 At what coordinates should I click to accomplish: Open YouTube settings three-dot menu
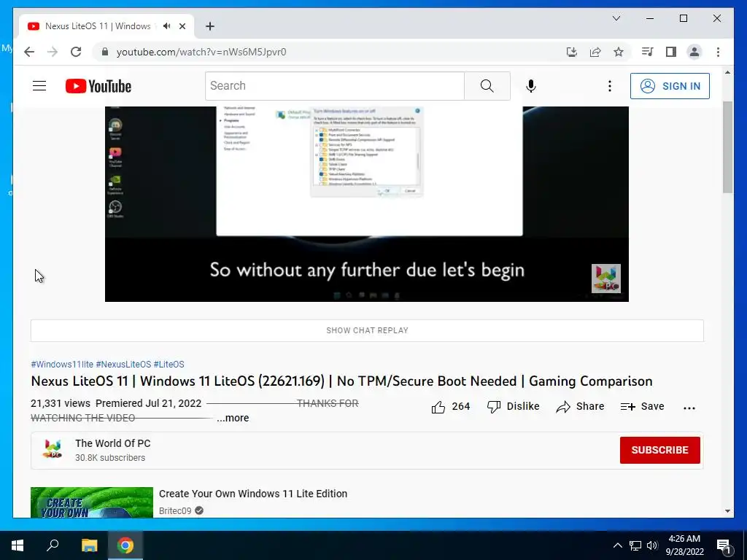pos(609,86)
